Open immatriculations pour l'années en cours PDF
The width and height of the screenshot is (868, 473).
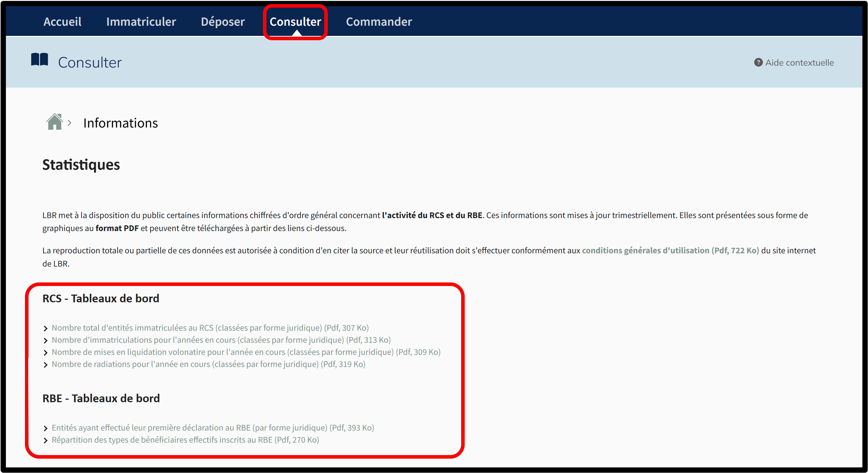[x=221, y=340]
